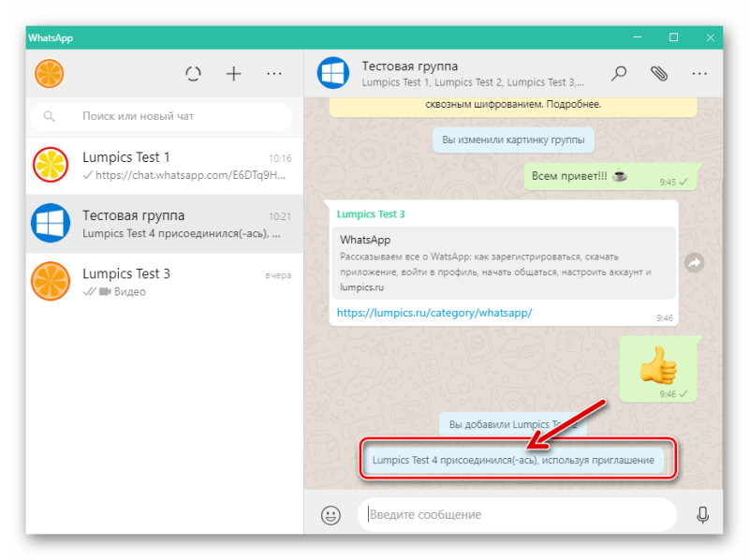The height and width of the screenshot is (560, 749).
Task: Start a new chat with plus icon
Action: pos(233,74)
